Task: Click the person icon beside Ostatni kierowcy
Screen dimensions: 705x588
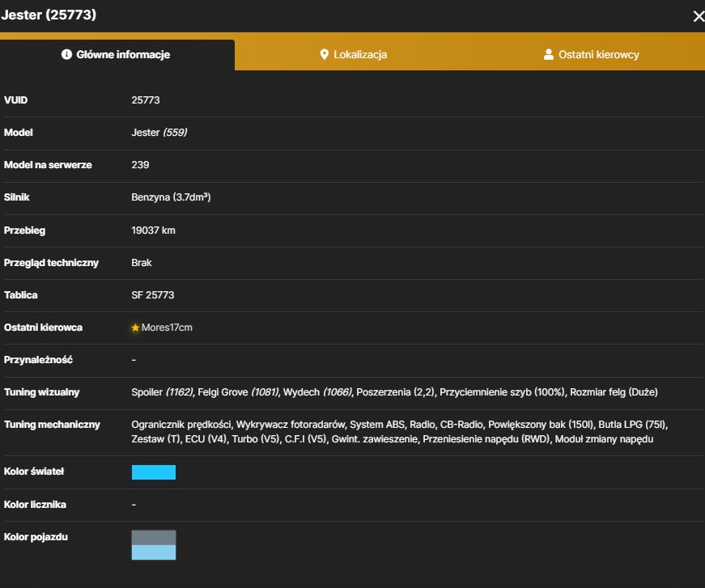Action: 549,54
